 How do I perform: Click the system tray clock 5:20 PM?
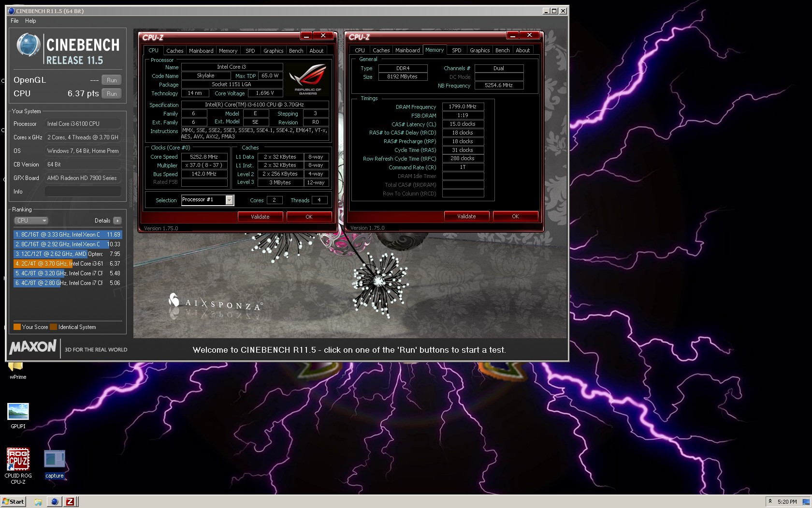pos(787,502)
